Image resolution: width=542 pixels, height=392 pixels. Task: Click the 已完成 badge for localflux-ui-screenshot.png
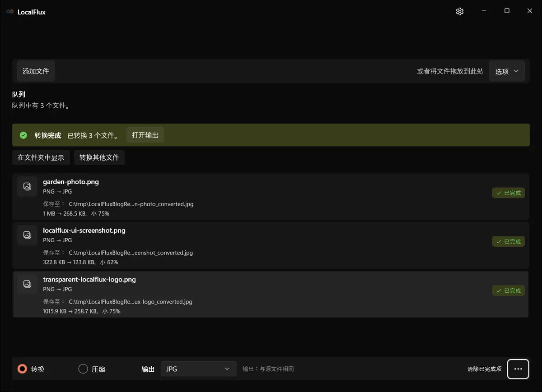509,242
